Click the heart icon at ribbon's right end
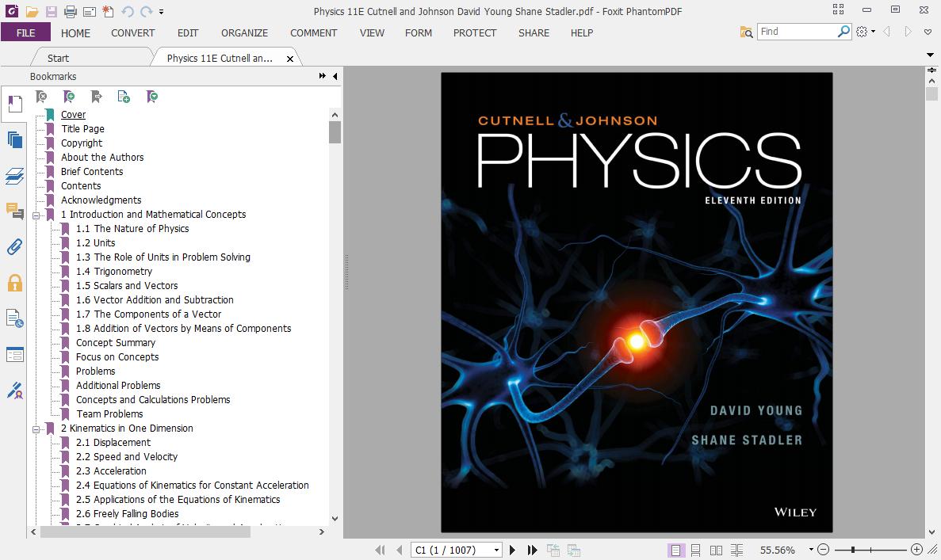Viewport: 941px width, 560px height. (928, 32)
